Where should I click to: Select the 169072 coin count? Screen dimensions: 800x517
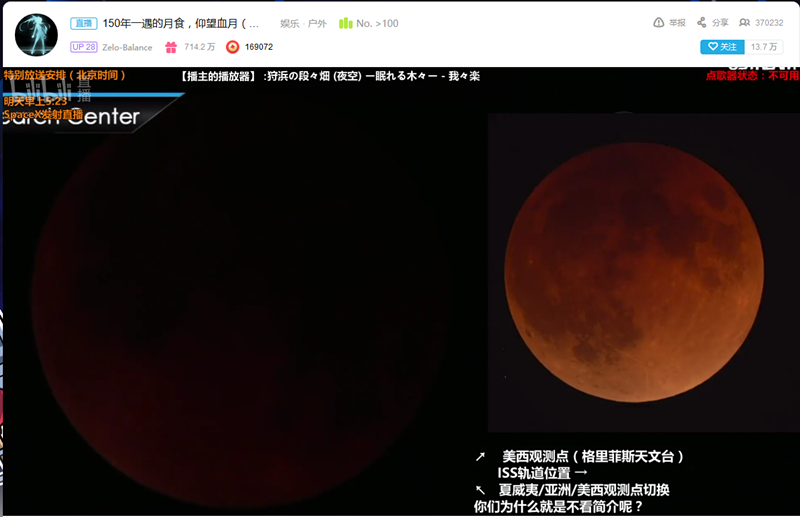tap(259, 47)
